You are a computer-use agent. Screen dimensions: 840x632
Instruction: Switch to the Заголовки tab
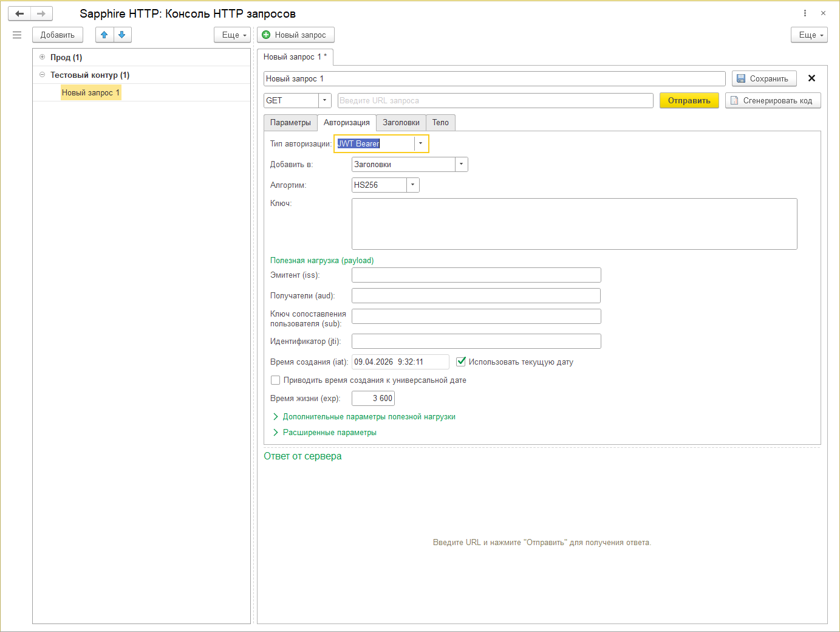click(401, 123)
